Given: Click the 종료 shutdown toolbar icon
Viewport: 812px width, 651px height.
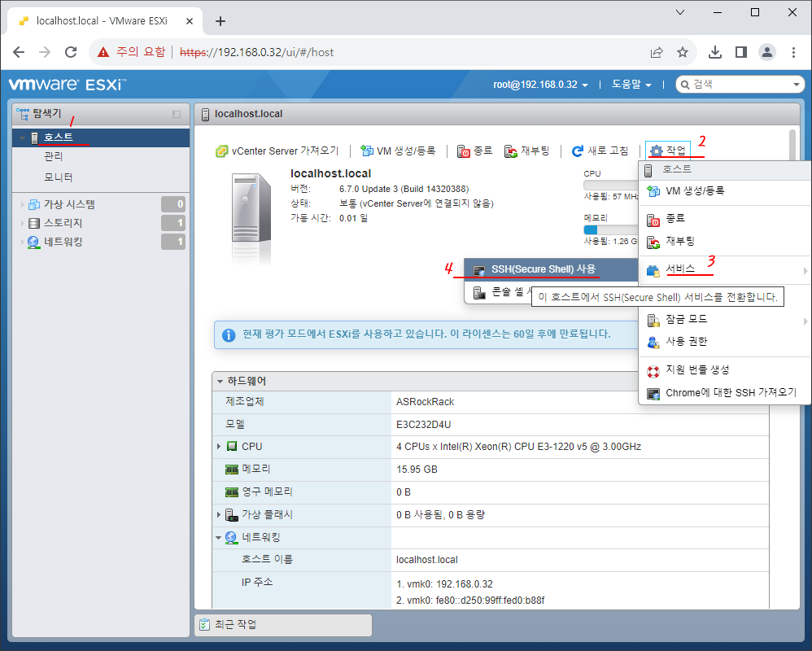Looking at the screenshot, I should (x=464, y=151).
